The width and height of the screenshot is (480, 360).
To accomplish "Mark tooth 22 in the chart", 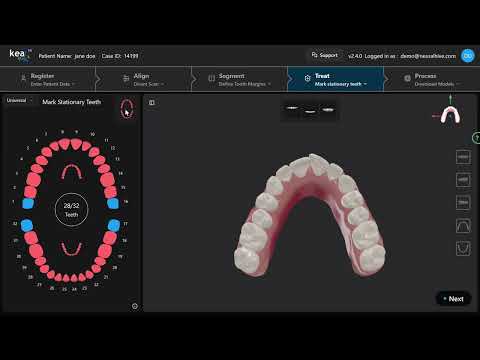I will [89, 275].
